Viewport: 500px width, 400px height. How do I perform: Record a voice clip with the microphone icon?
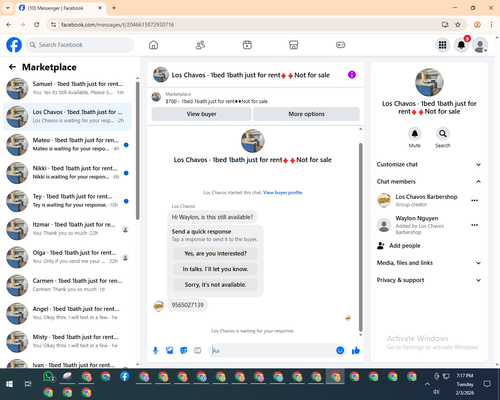(x=155, y=350)
